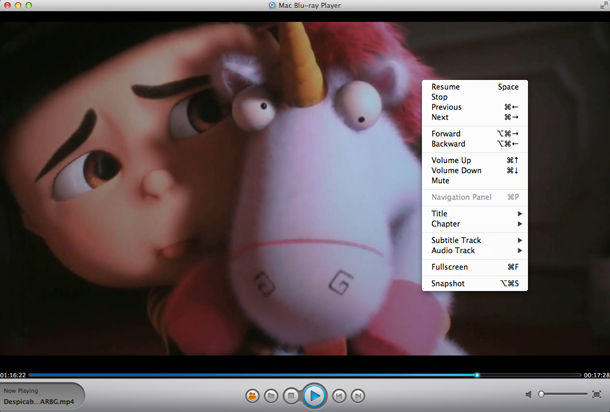This screenshot has width=610, height=412.
Task: Choose Forward in the context menu
Action: 475,133
